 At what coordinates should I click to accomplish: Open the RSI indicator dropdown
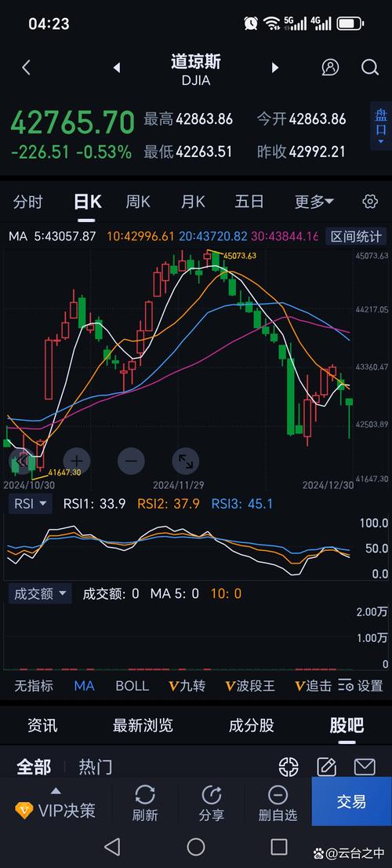pos(31,504)
